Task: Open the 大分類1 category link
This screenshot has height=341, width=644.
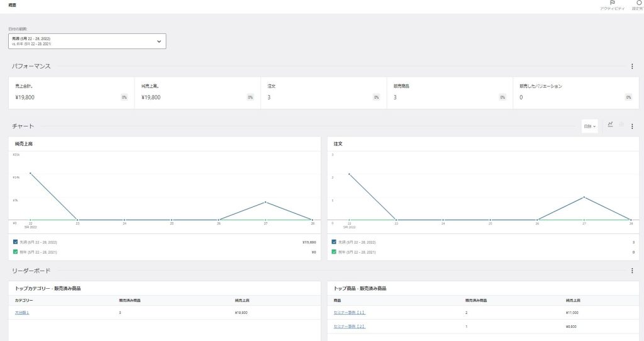Action: [x=22, y=313]
